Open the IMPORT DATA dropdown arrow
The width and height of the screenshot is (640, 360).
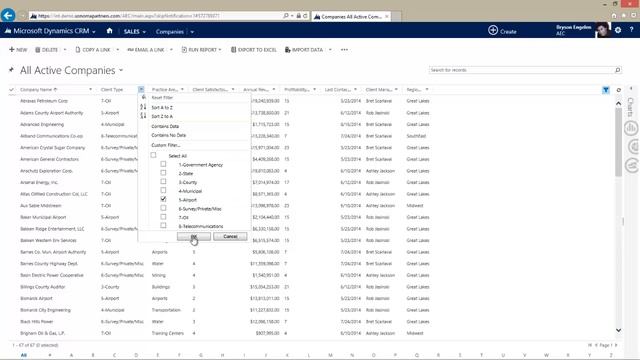[x=330, y=50]
